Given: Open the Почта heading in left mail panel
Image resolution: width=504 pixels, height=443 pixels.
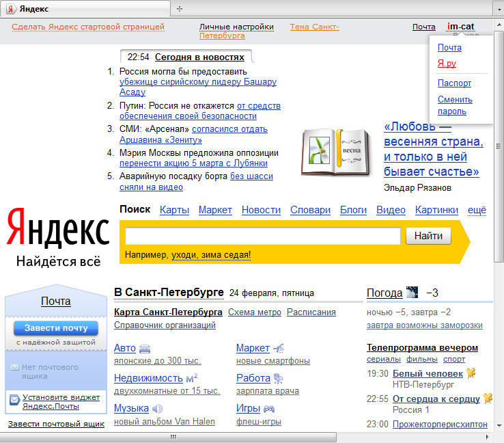Looking at the screenshot, I should (x=56, y=301).
